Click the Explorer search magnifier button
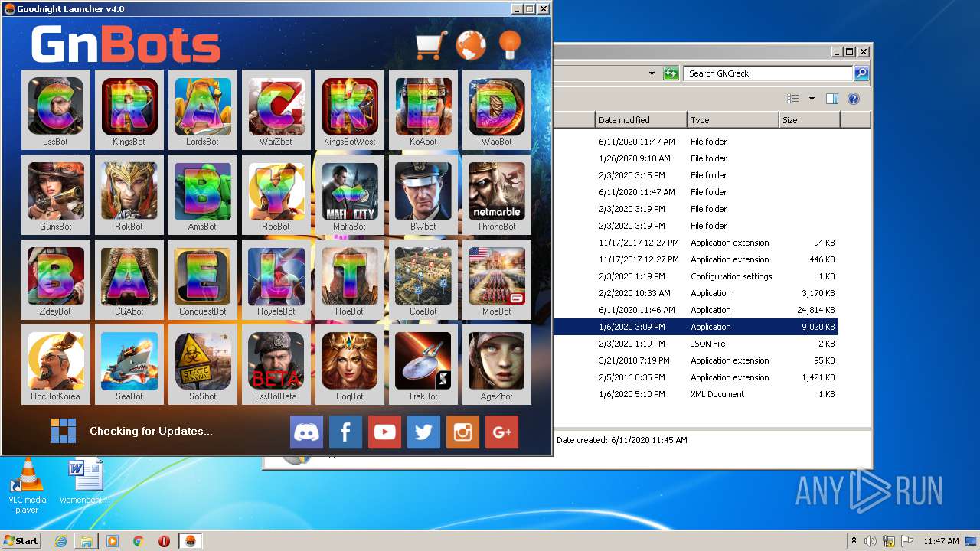This screenshot has height=551, width=980. click(x=861, y=73)
